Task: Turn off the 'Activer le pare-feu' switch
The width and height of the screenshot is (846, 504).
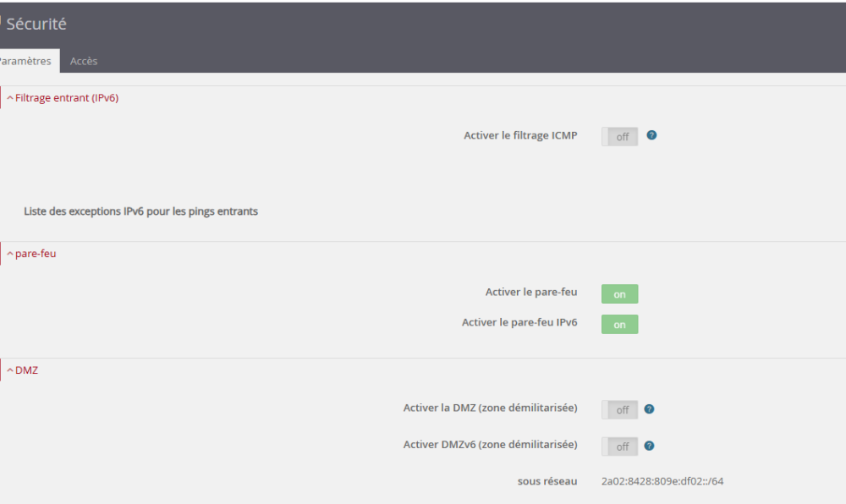Action: pos(620,294)
